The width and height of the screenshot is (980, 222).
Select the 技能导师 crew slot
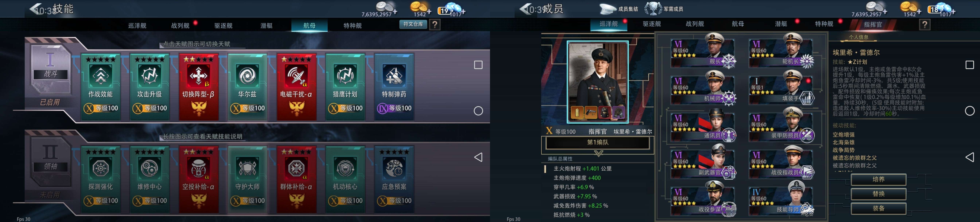tap(781, 199)
